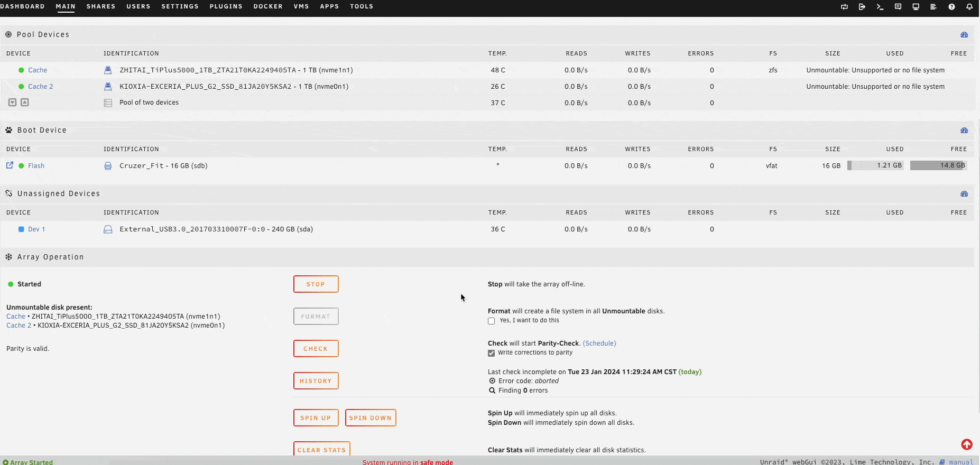Click the green status dot for Flash
The image size is (980, 465).
tap(21, 166)
